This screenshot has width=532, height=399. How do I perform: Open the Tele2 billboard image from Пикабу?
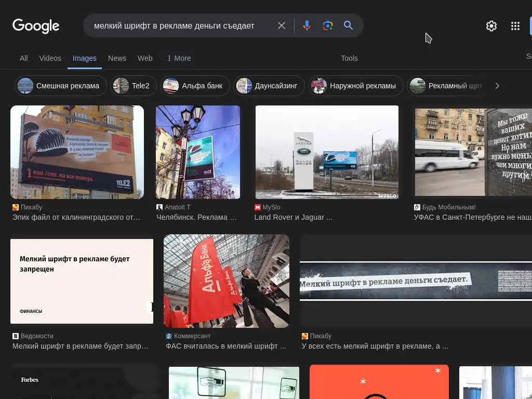[x=77, y=152]
